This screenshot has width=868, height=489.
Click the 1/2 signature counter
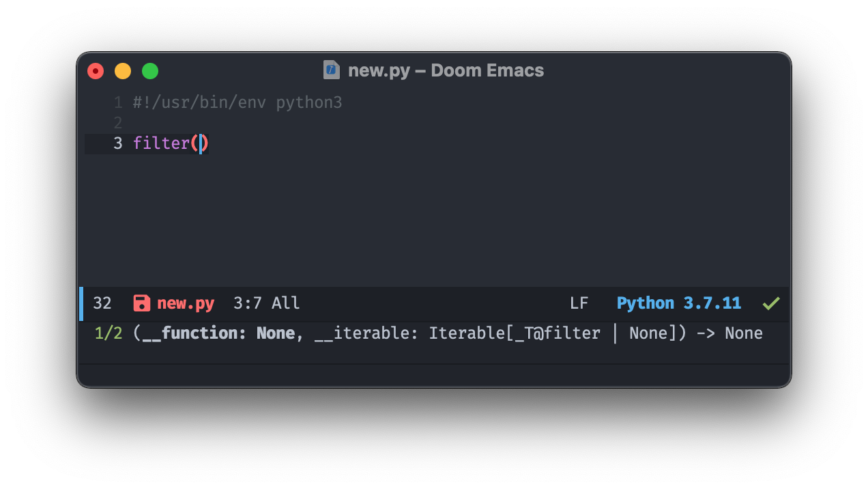click(x=108, y=333)
